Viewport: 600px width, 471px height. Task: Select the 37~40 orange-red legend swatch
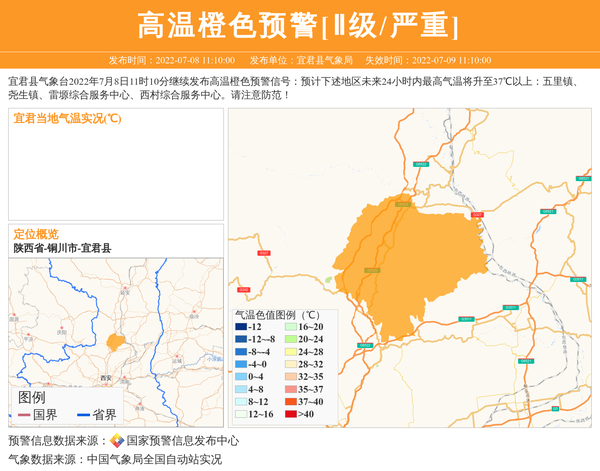tap(291, 402)
